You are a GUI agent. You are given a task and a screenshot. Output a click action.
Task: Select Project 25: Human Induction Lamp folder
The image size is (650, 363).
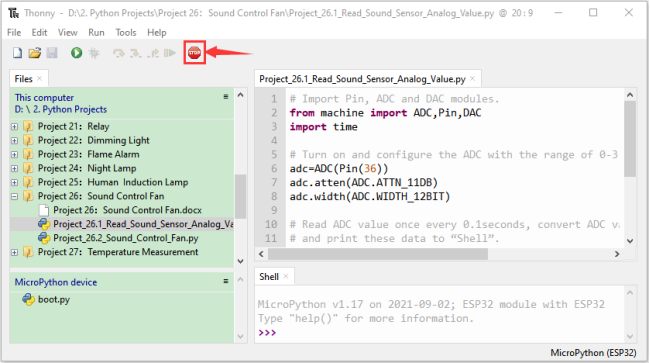113,182
